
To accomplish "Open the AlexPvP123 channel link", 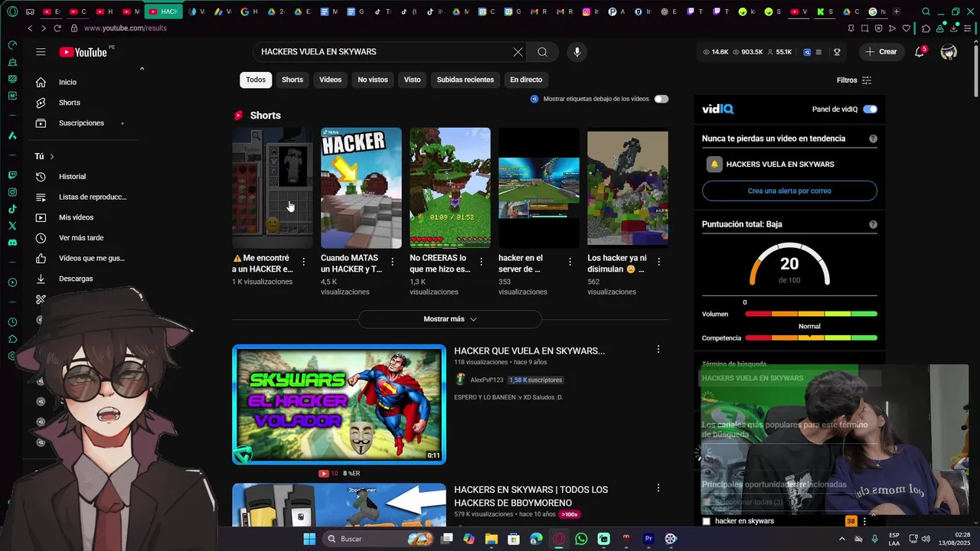I will [487, 380].
